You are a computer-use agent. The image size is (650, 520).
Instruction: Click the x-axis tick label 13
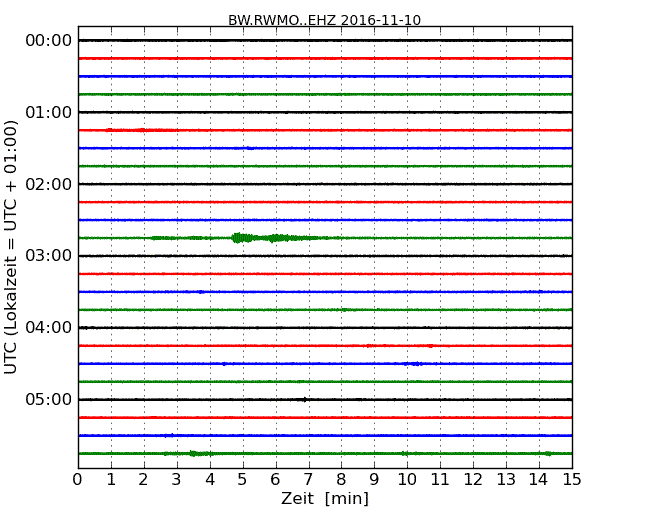[506, 480]
